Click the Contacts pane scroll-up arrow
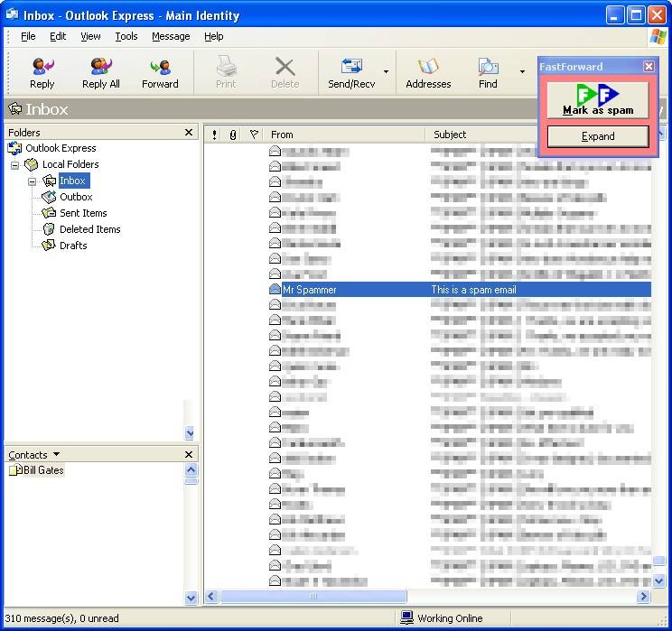 click(191, 470)
